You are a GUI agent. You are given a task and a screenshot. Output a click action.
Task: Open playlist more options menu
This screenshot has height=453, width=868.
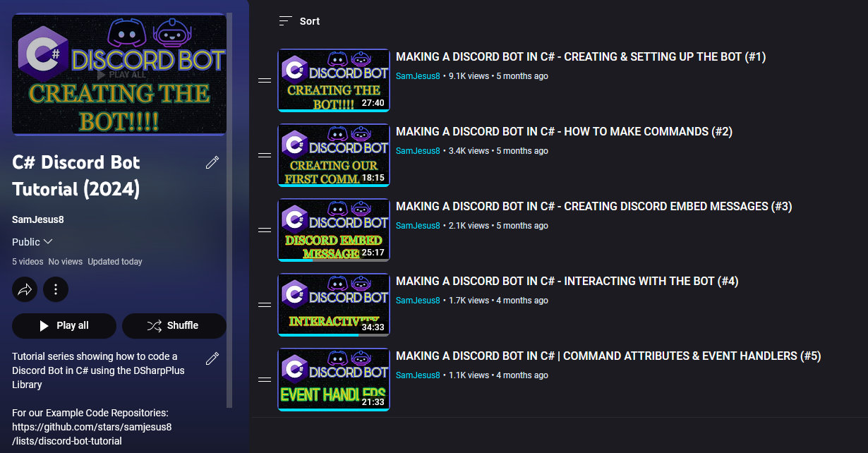click(56, 289)
